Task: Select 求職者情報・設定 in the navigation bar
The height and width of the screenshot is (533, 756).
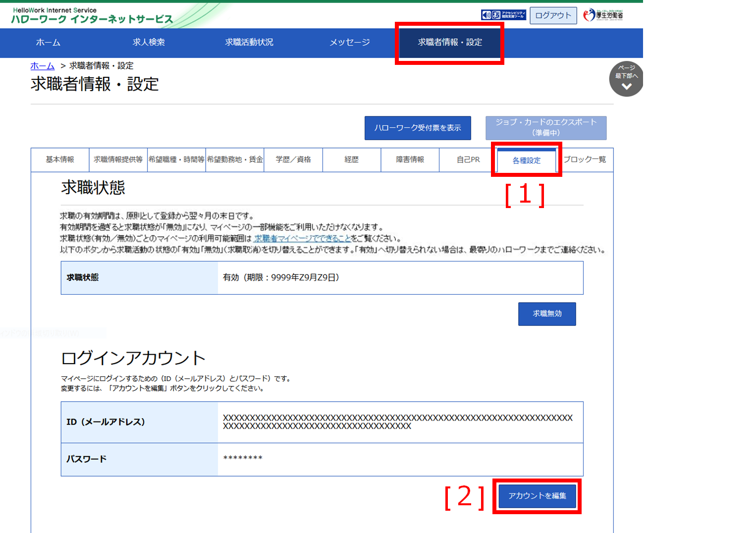Action: click(450, 43)
